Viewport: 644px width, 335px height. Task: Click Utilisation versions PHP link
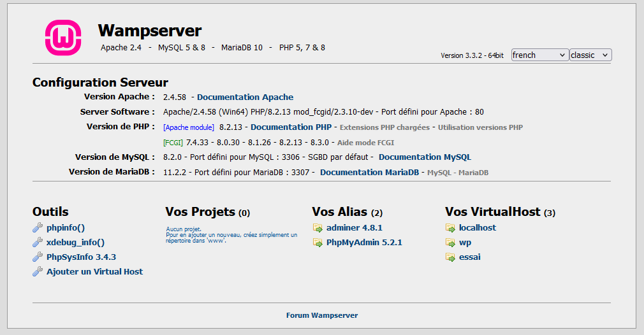point(480,127)
